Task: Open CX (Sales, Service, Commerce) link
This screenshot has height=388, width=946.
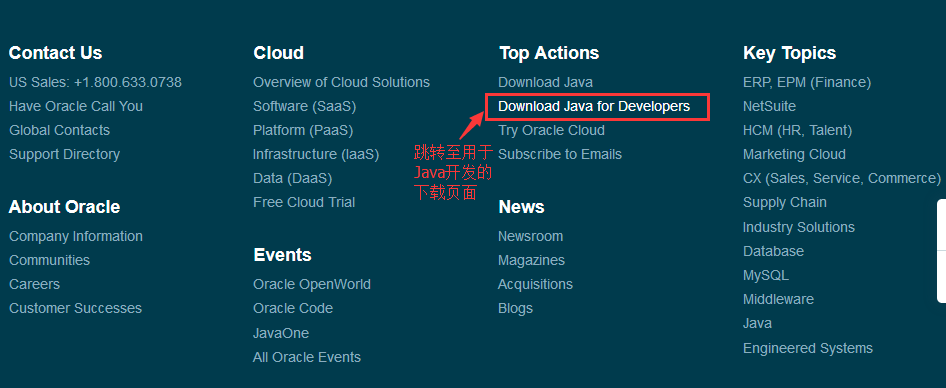Action: tap(842, 179)
